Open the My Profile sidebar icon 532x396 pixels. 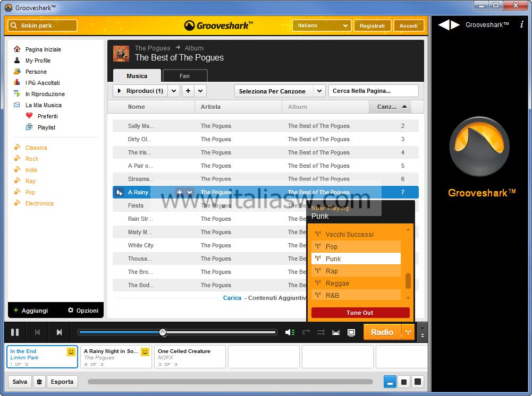[17, 61]
